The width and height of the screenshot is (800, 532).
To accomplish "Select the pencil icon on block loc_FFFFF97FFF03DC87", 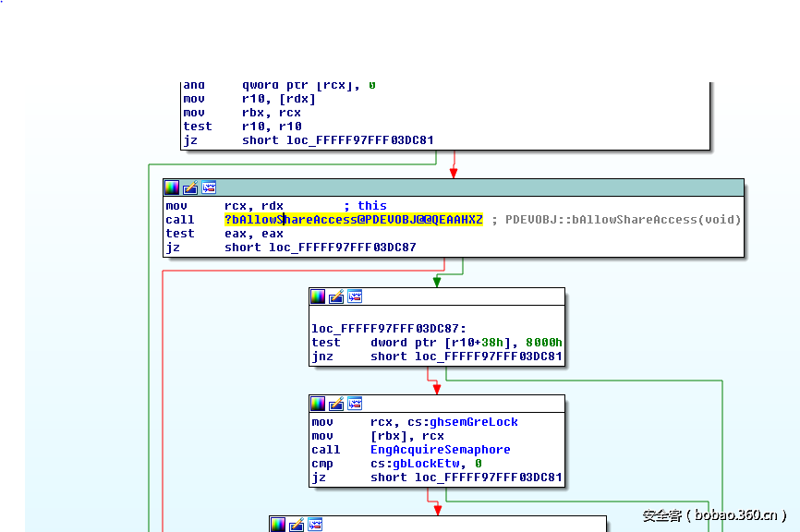I will pos(335,296).
